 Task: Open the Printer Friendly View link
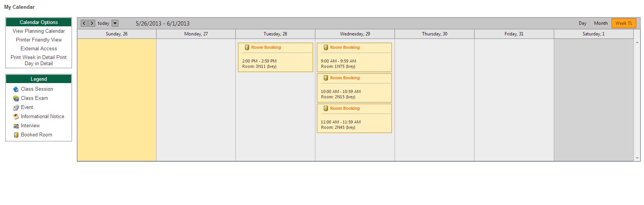tap(38, 40)
